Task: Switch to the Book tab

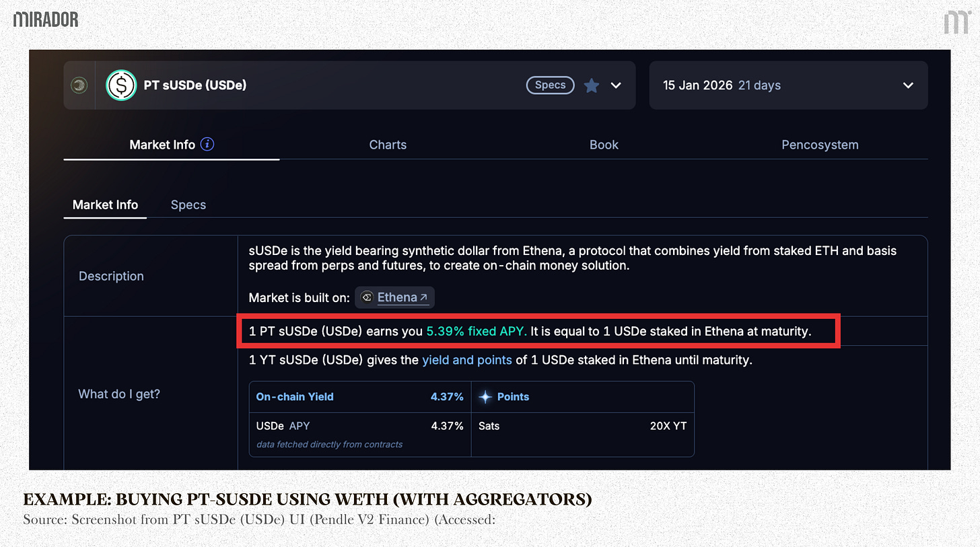Action: pyautogui.click(x=604, y=145)
